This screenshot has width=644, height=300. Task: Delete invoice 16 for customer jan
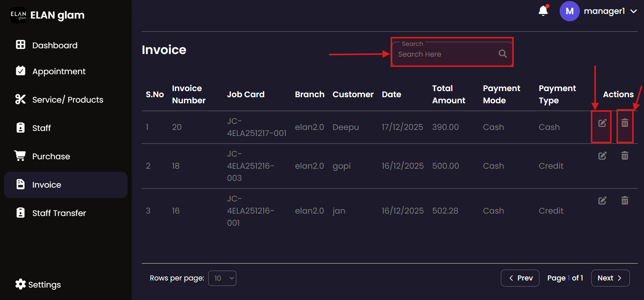[x=625, y=201]
